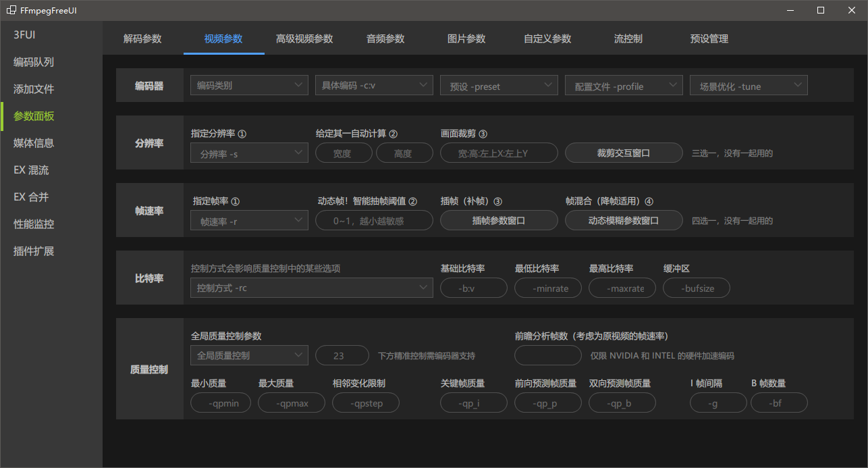Expand the 帧速率 -r dropdown
Viewport: 868px width, 468px height.
coord(249,220)
